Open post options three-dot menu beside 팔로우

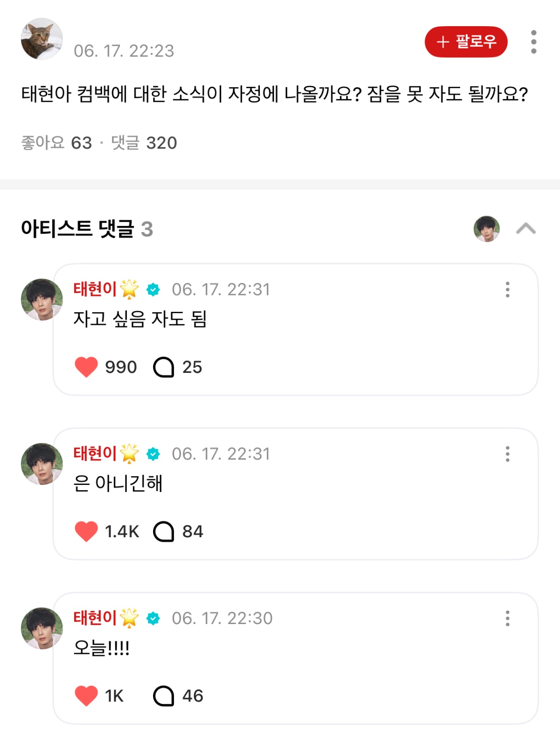point(533,42)
